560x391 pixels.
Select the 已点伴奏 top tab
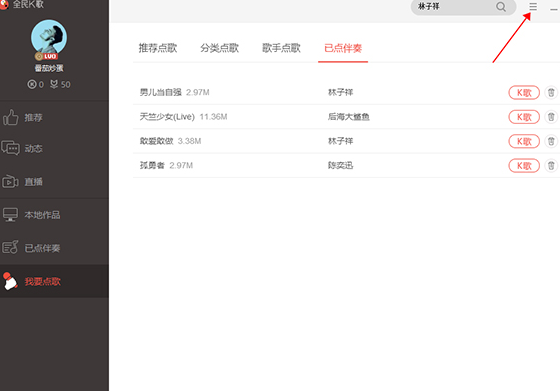click(343, 48)
